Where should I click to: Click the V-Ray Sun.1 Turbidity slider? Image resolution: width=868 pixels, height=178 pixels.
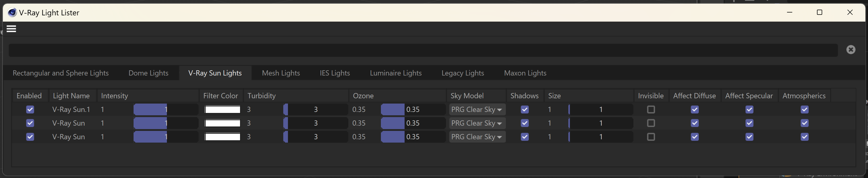tap(316, 110)
